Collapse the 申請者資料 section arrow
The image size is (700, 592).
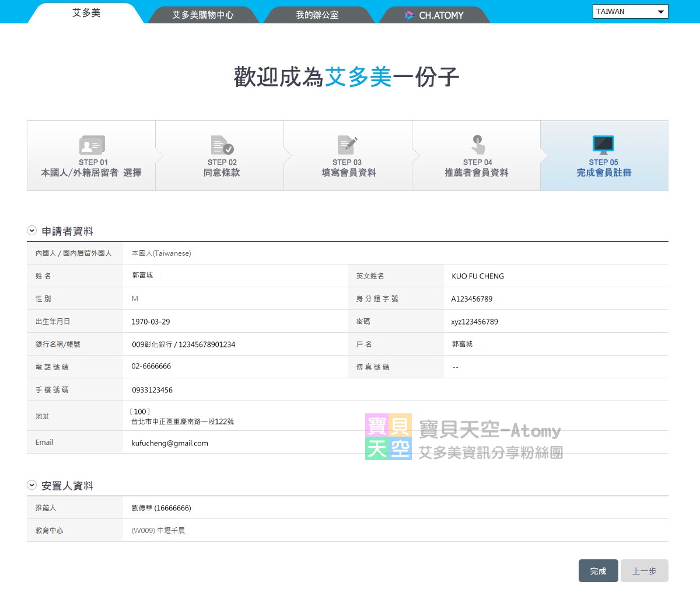click(x=32, y=231)
